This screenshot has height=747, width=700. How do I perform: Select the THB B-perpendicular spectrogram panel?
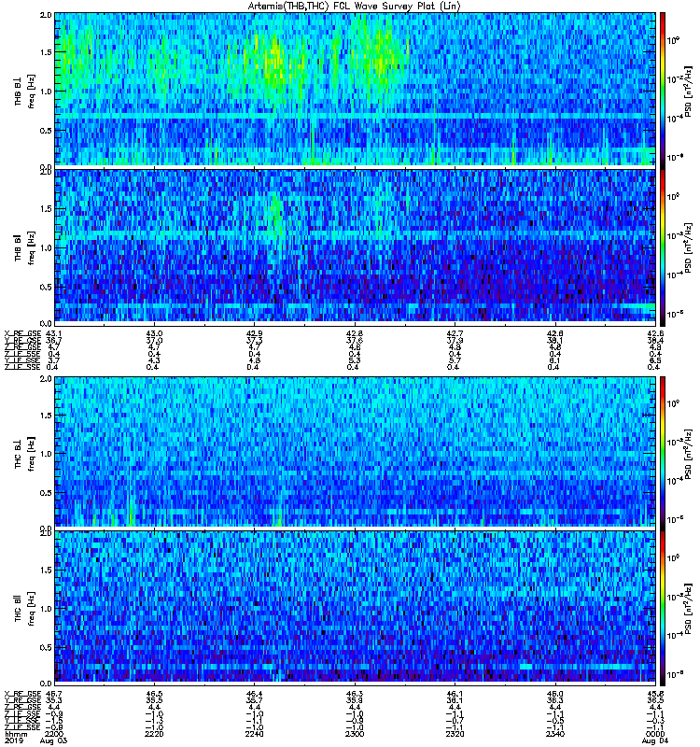[x=356, y=89]
